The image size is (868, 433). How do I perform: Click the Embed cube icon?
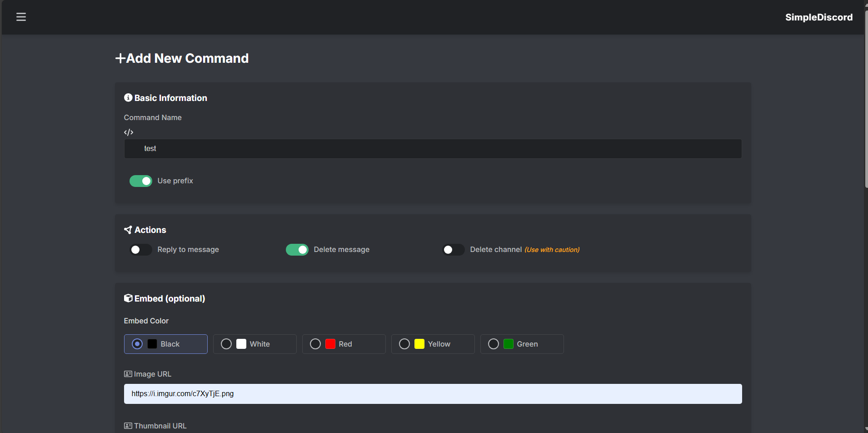point(128,298)
